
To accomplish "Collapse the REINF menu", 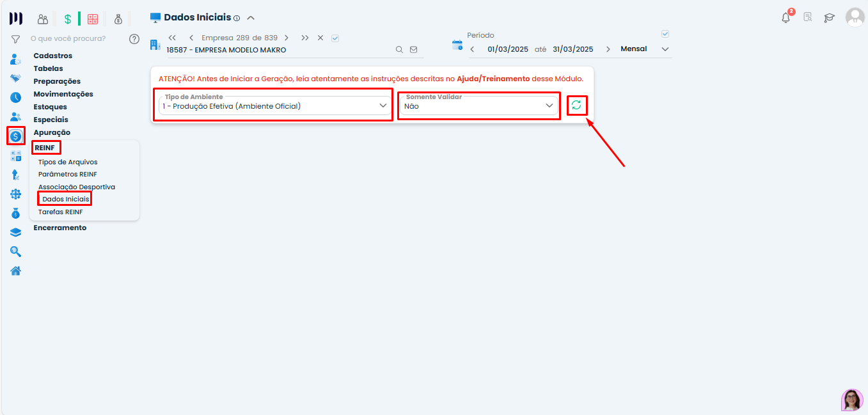I will point(46,148).
